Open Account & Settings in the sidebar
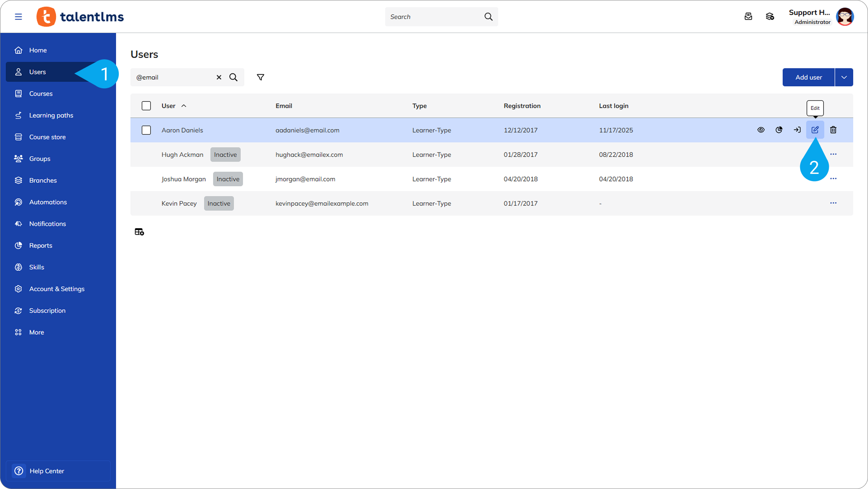The width and height of the screenshot is (868, 489). point(57,289)
